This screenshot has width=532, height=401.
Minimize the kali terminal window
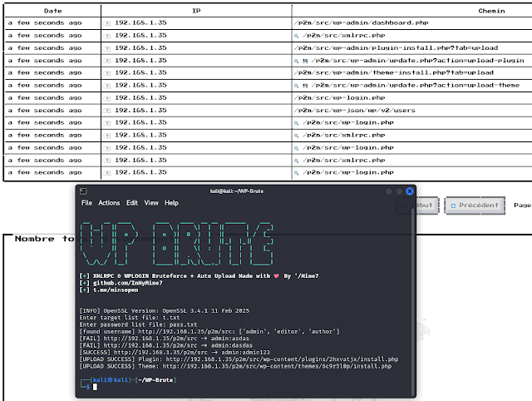[x=389, y=191]
